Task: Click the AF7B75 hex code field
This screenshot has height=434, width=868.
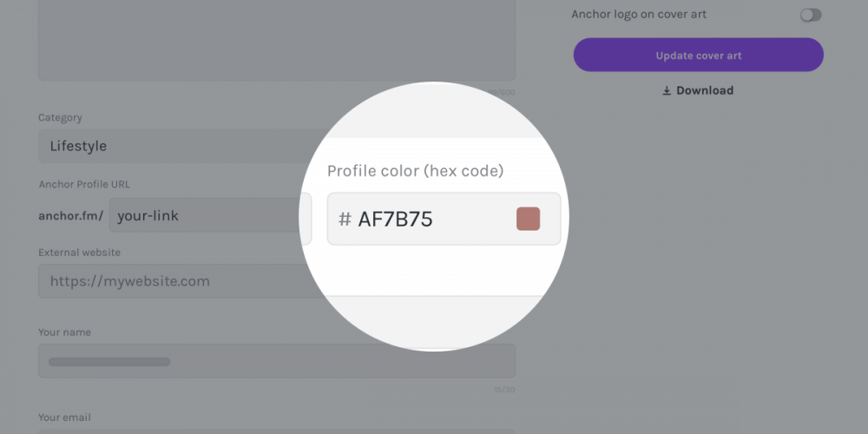Action: (x=425, y=219)
